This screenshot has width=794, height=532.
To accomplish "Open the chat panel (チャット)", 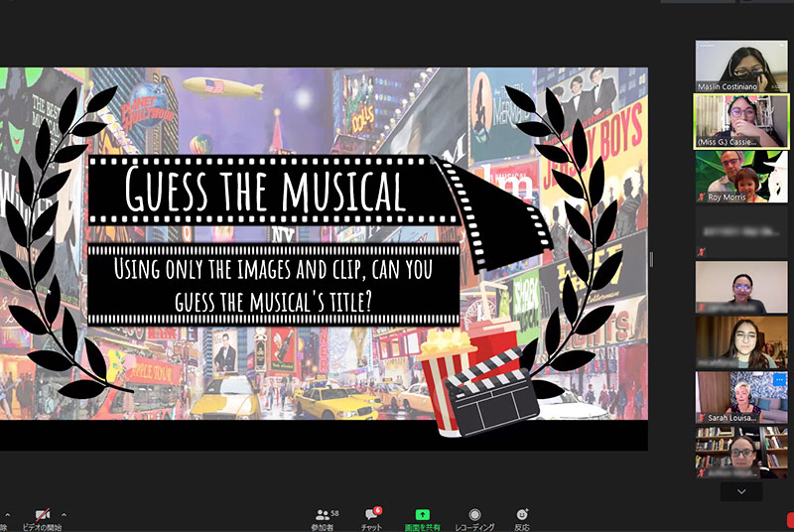I will 372,520.
